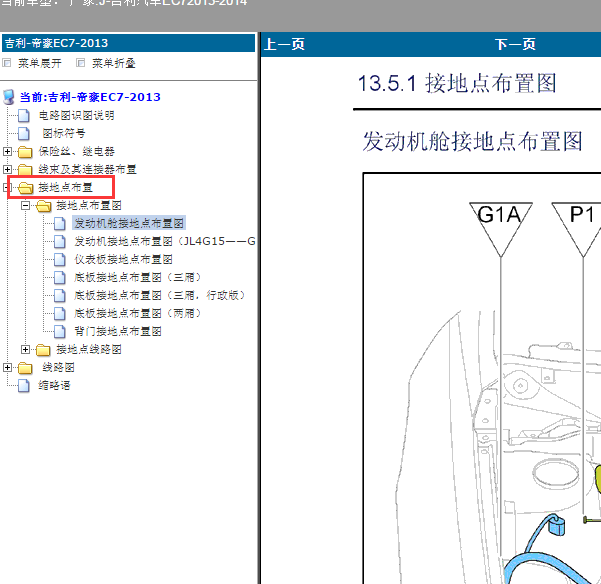Image resolution: width=601 pixels, height=584 pixels.
Task: Click the page icon for 电路图识图说明
Action: [x=24, y=115]
